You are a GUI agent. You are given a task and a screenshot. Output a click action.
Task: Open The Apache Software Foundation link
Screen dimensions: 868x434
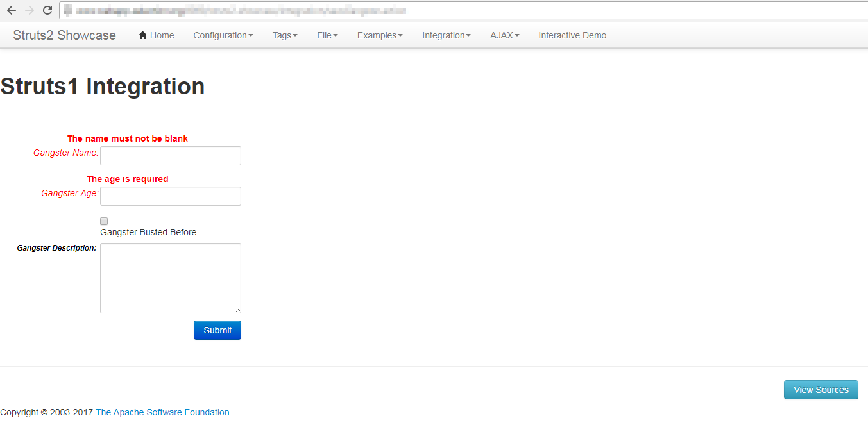[163, 412]
